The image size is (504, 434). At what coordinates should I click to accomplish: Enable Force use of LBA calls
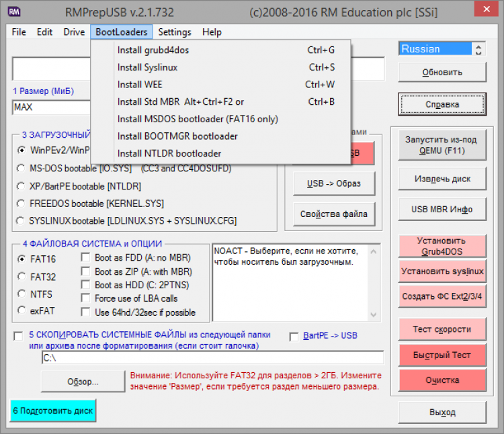85,298
